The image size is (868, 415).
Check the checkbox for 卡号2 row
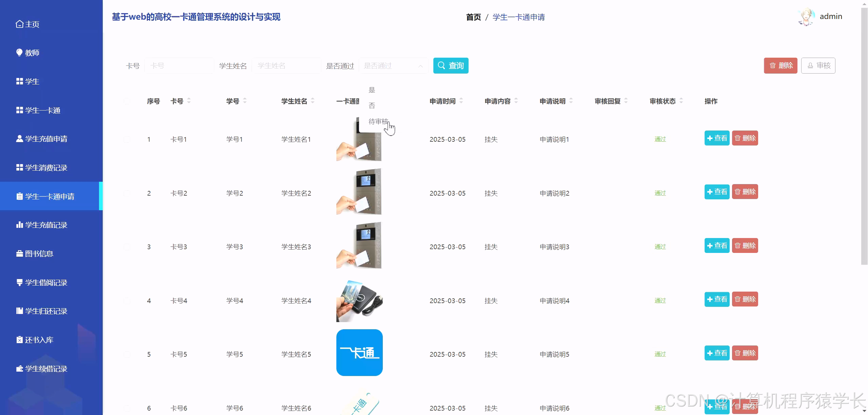(127, 193)
